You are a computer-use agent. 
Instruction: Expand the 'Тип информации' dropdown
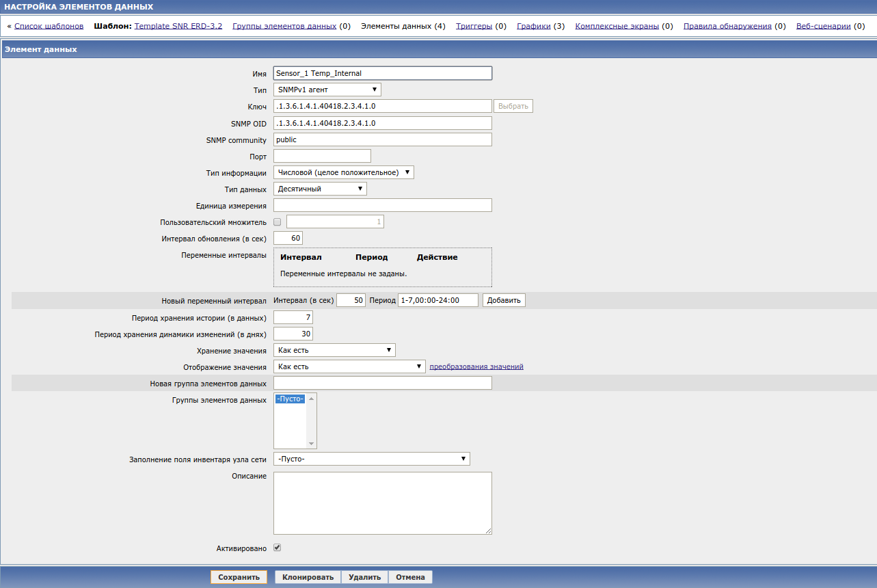tap(343, 173)
